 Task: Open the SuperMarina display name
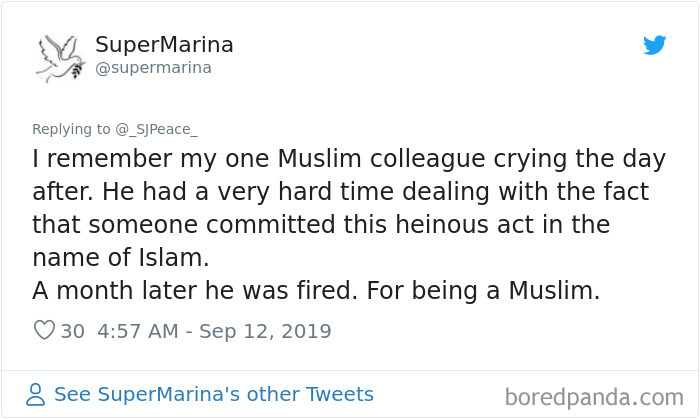[164, 45]
